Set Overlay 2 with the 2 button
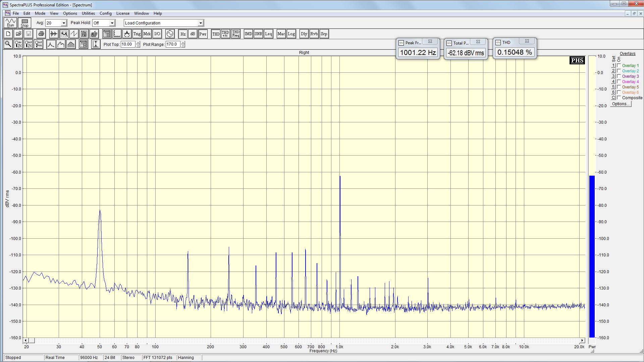This screenshot has width=644, height=362. click(613, 71)
